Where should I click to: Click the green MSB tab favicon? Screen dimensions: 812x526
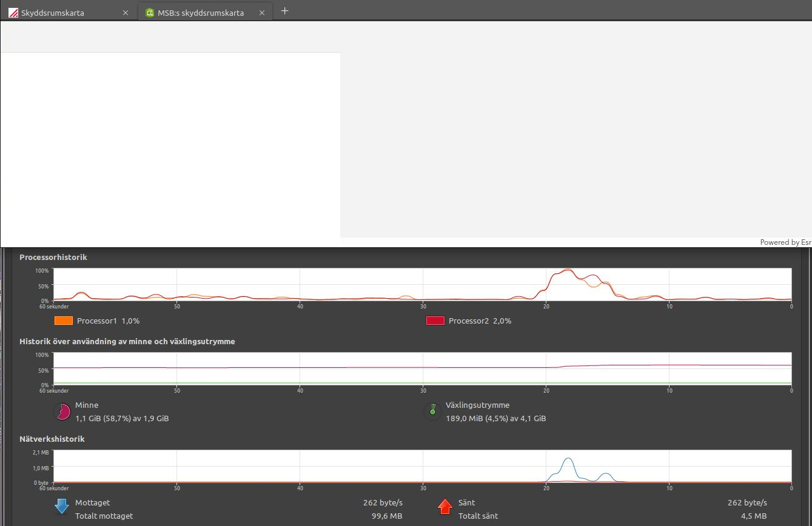coord(150,13)
